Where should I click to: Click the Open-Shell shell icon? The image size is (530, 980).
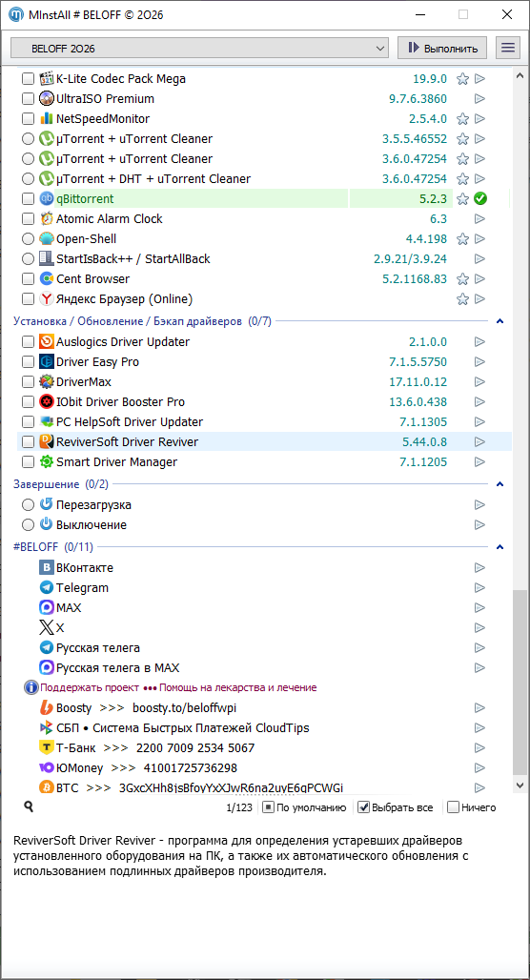point(47,238)
